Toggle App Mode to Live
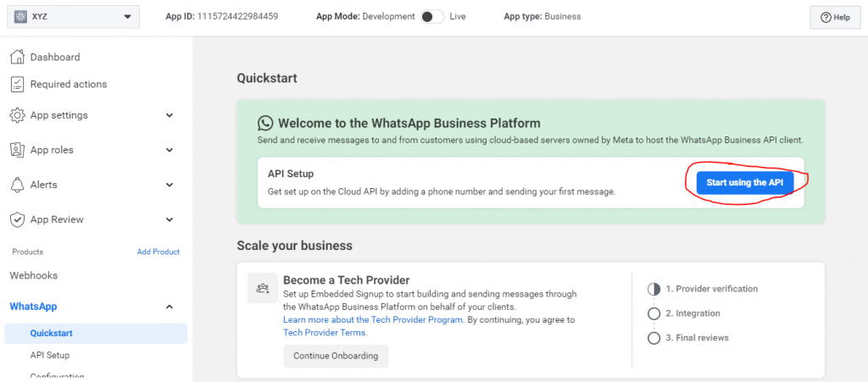 [x=432, y=17]
